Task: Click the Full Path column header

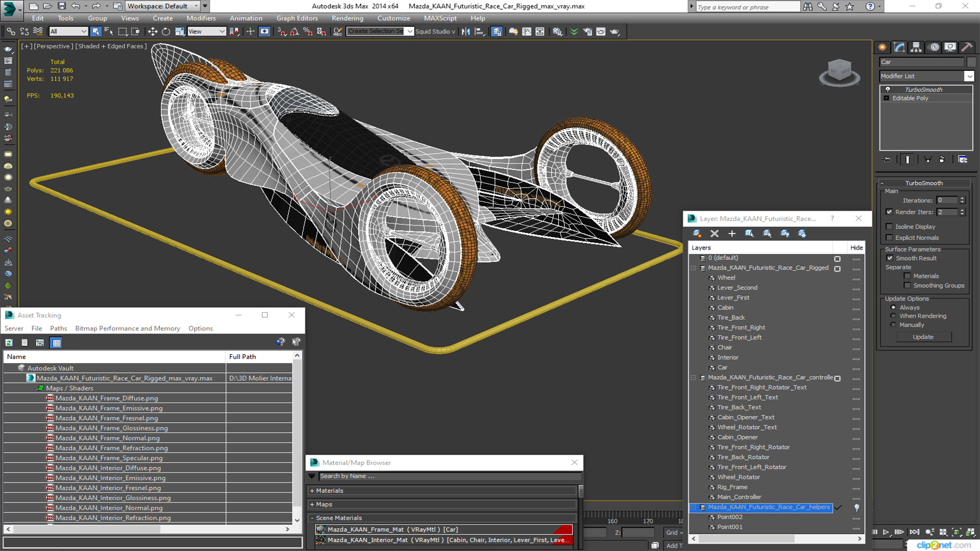Action: pyautogui.click(x=259, y=357)
